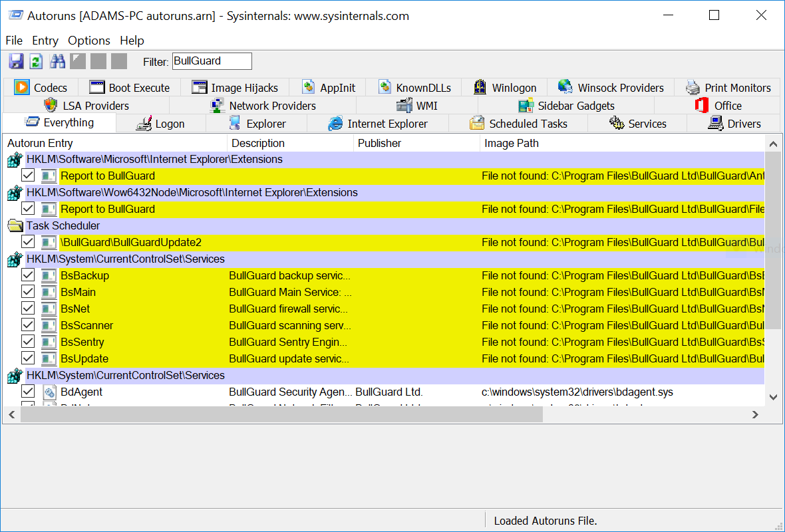Switch to the AppInit tab
The image size is (785, 532).
pyautogui.click(x=329, y=88)
